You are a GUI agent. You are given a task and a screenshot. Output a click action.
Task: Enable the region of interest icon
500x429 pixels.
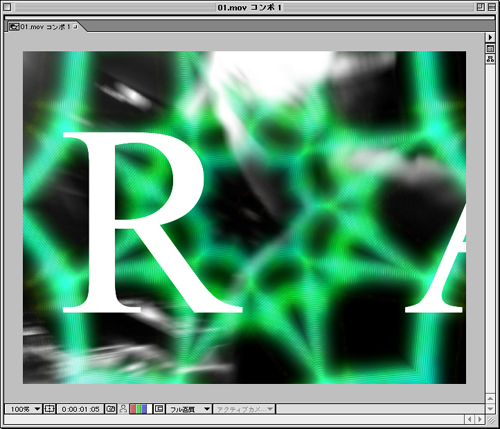click(159, 409)
